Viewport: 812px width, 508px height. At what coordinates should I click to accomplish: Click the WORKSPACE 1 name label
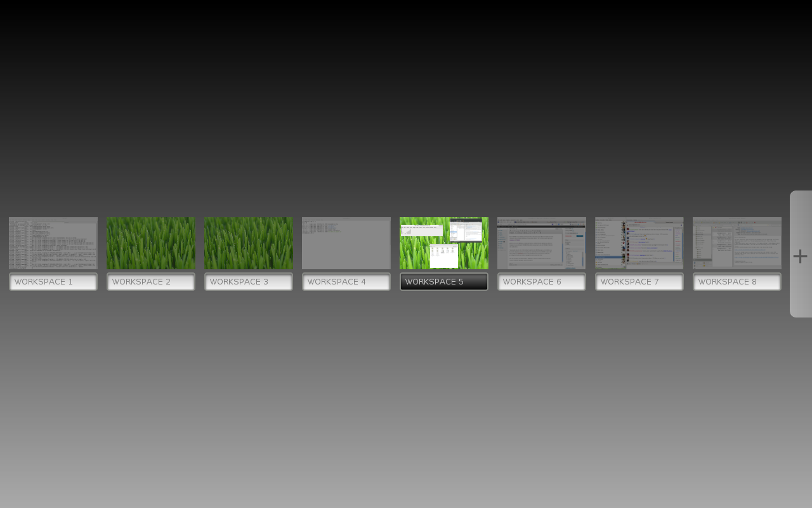(x=53, y=282)
